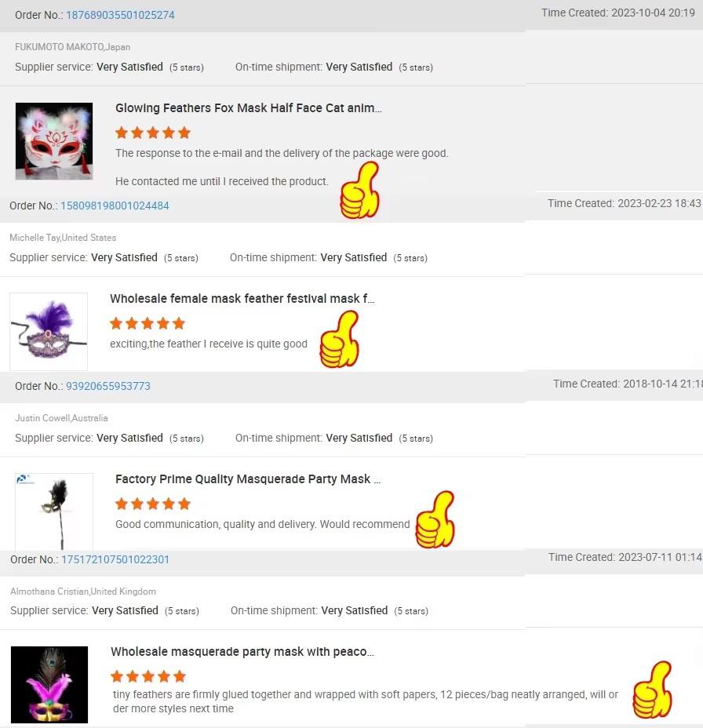Click the purple feather mask thumbnail
Screen dimensions: 703x728
coord(49,332)
